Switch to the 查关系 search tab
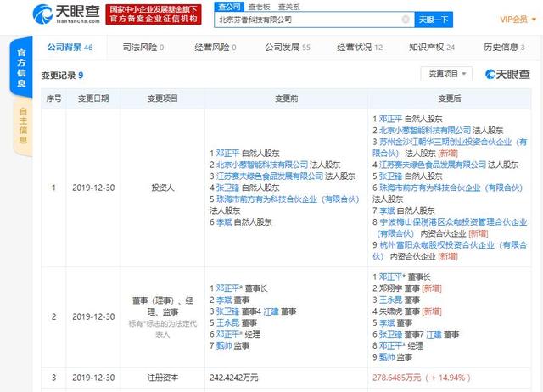This screenshot has width=543, height=392. coord(288,7)
